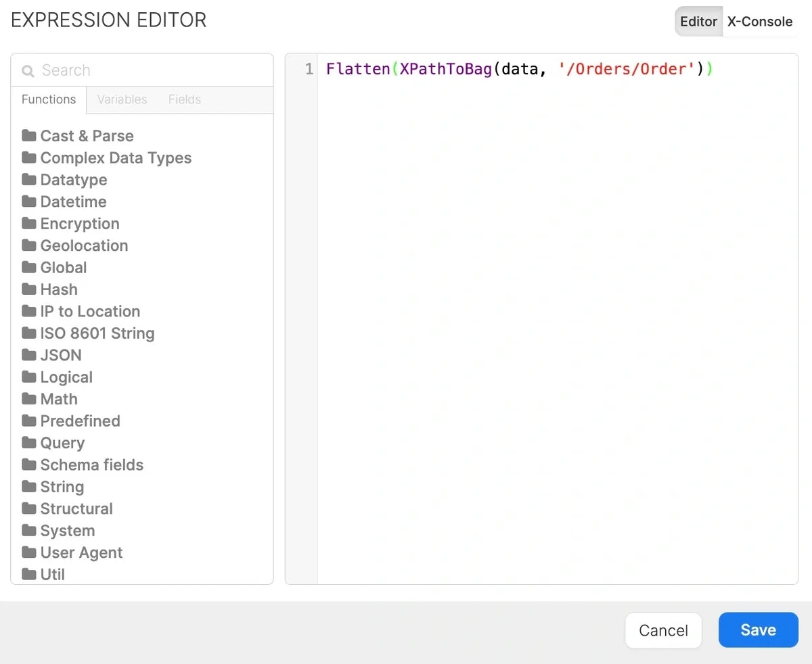
Task: Click the User Agent folder icon
Action: click(x=29, y=552)
